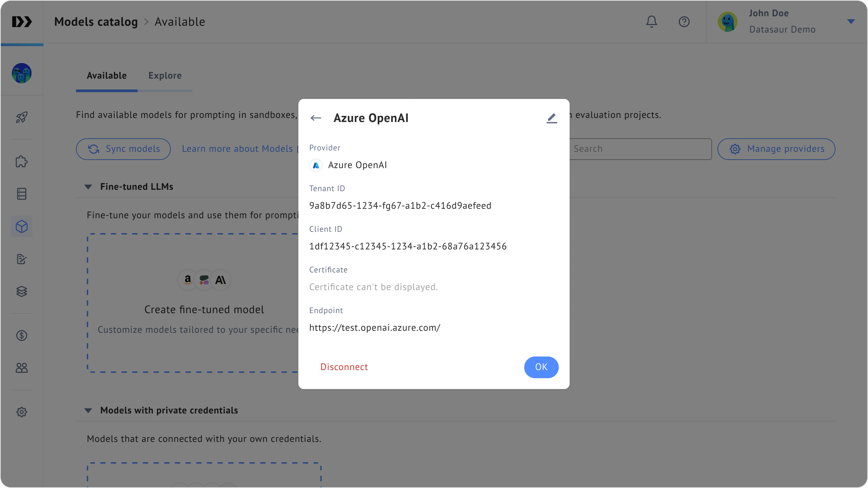Click the Disconnect link
The width and height of the screenshot is (868, 488).
(344, 367)
